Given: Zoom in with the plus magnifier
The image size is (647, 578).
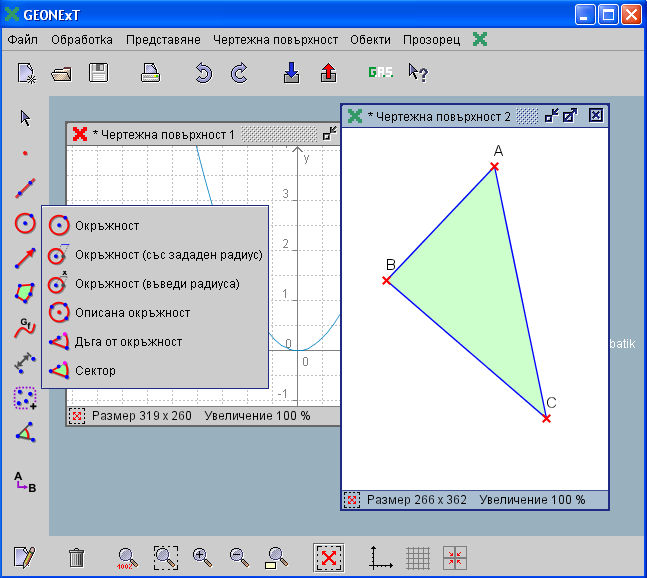Looking at the screenshot, I should [x=202, y=558].
